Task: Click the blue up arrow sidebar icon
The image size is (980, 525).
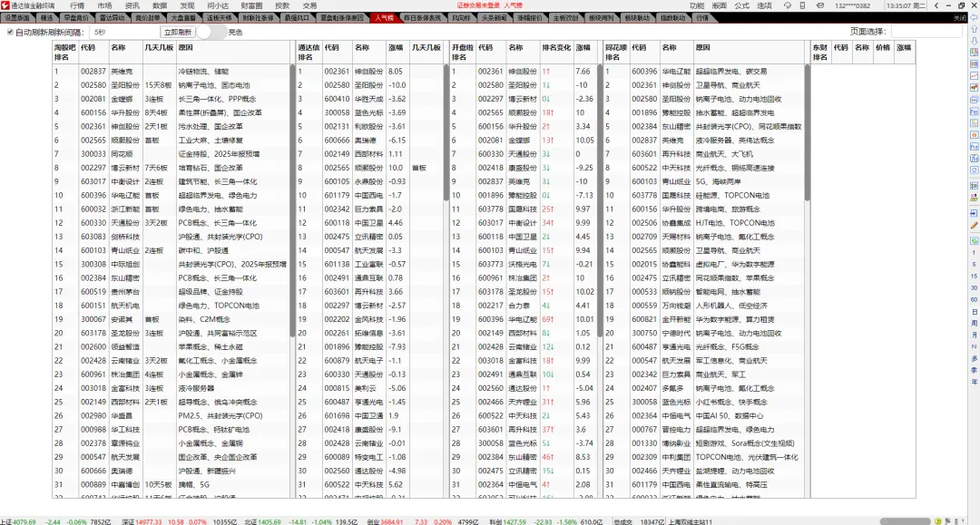Action: tap(974, 29)
